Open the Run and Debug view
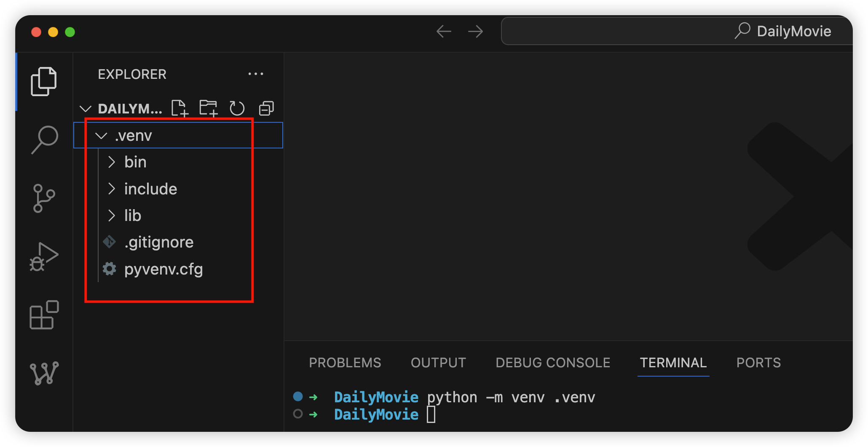Viewport: 868px width, 447px height. click(44, 256)
